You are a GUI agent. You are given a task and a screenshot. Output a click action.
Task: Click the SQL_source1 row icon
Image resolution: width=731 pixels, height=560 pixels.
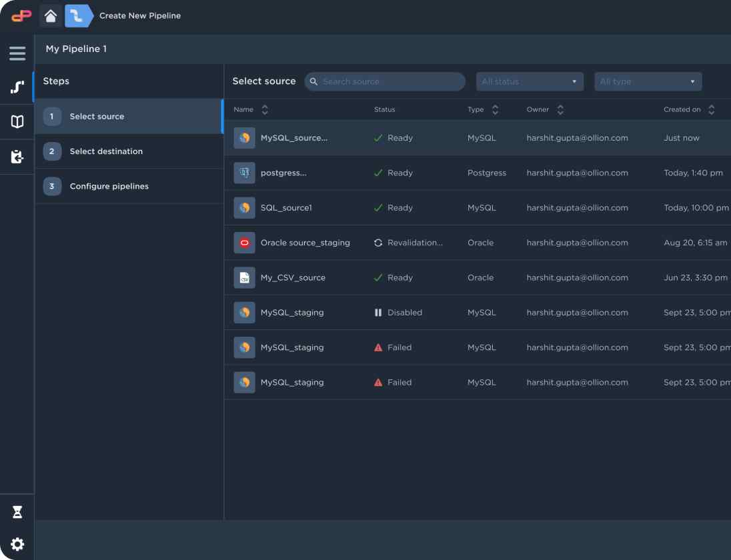[244, 208]
